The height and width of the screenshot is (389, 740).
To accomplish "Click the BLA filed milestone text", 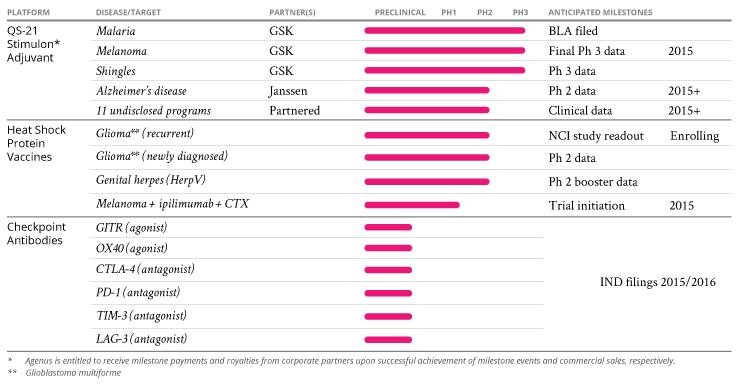I will (573, 31).
